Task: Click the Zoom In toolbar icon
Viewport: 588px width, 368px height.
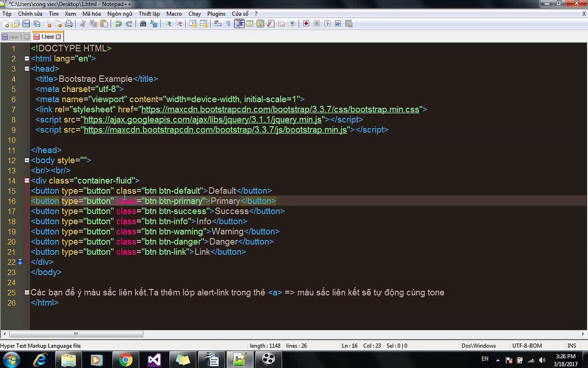Action: pos(168,24)
